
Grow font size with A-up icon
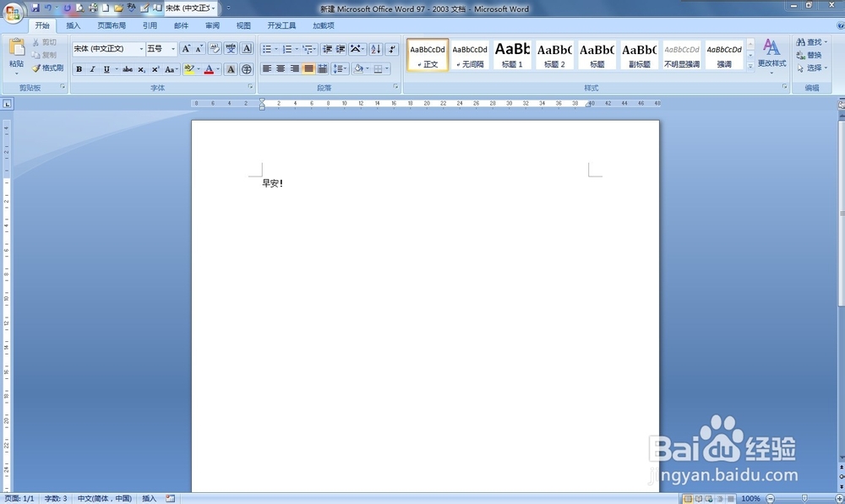click(x=186, y=49)
